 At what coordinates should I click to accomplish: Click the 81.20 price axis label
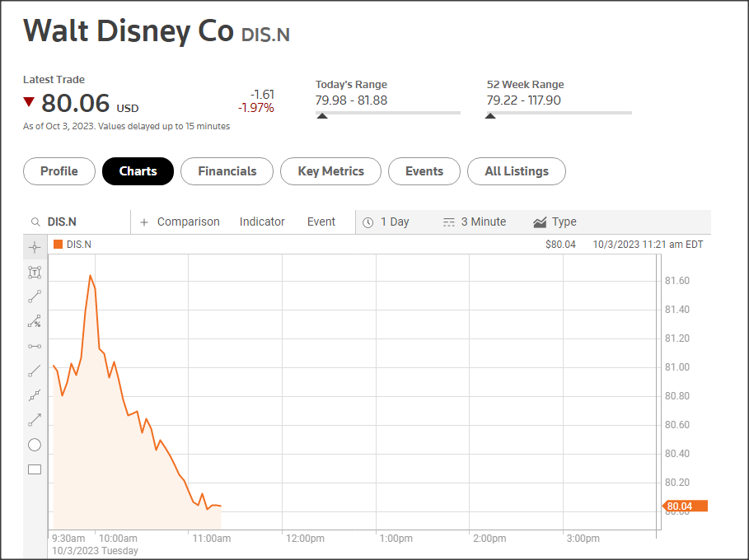click(677, 338)
